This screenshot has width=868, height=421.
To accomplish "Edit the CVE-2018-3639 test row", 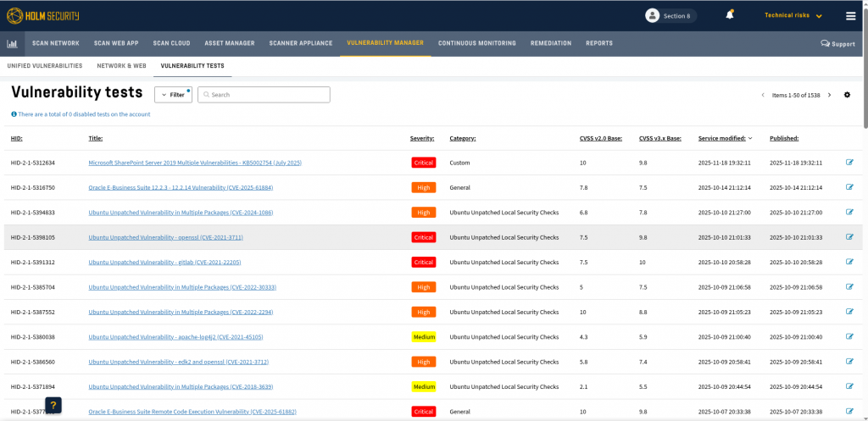I will click(x=849, y=386).
